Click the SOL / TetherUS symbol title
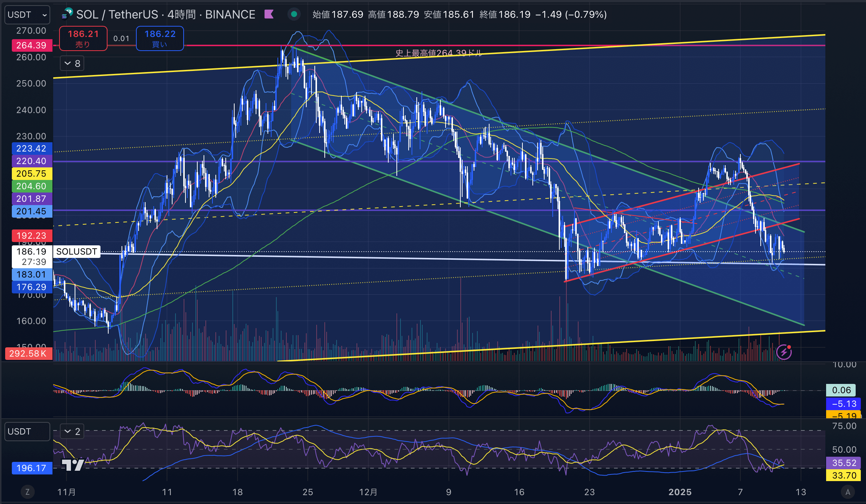 click(x=117, y=14)
